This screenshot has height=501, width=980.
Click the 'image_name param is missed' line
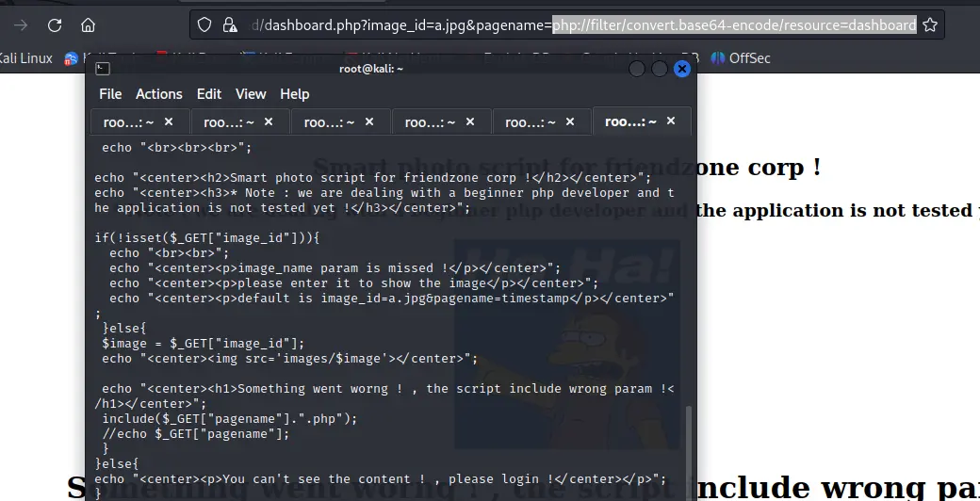tap(335, 268)
